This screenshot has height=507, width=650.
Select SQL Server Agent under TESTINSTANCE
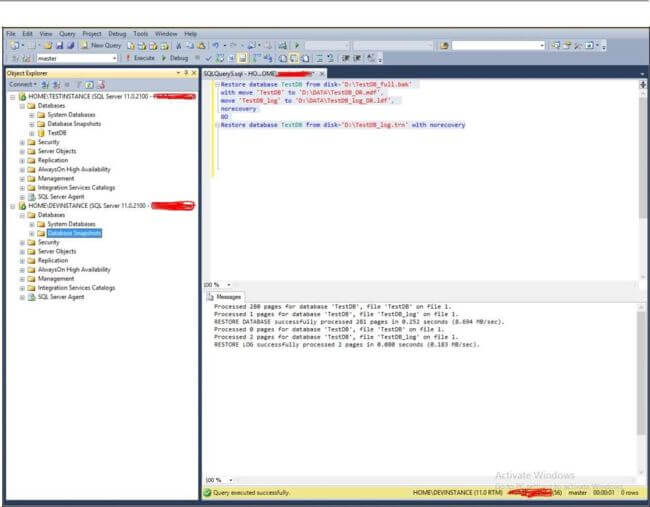(x=63, y=197)
